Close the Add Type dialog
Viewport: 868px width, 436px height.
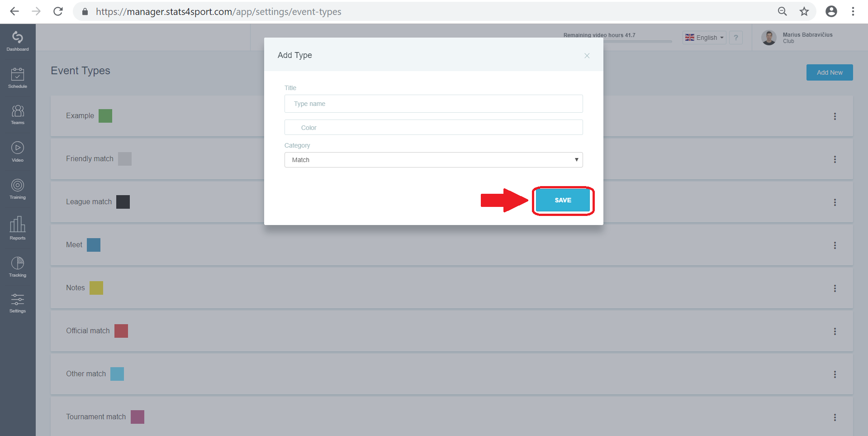tap(587, 56)
